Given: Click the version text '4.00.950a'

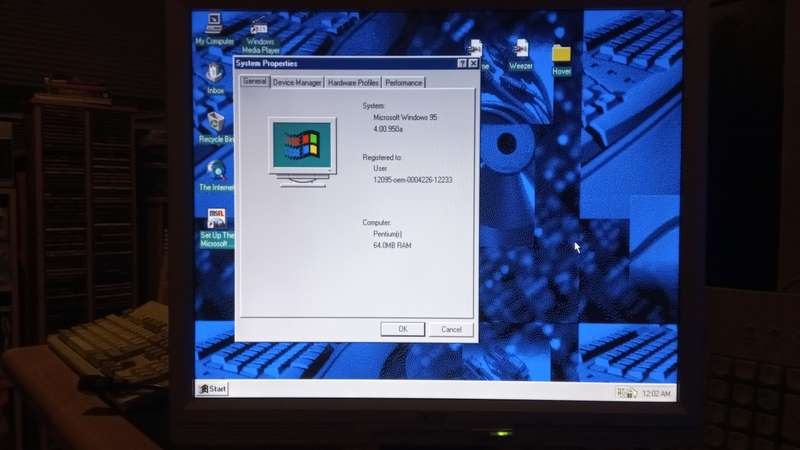Looking at the screenshot, I should click(x=388, y=129).
